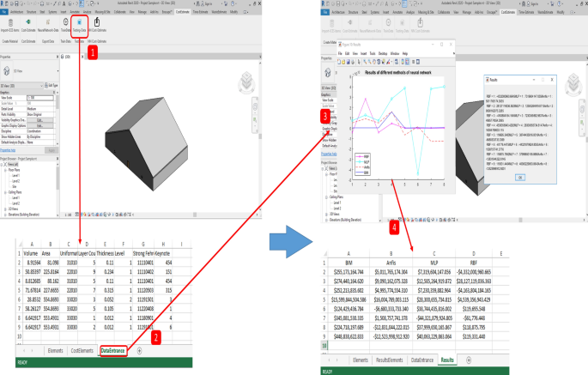The width and height of the screenshot is (588, 375).
Task: Click Edit Type button in left Properties panel
Action: [x=52, y=86]
